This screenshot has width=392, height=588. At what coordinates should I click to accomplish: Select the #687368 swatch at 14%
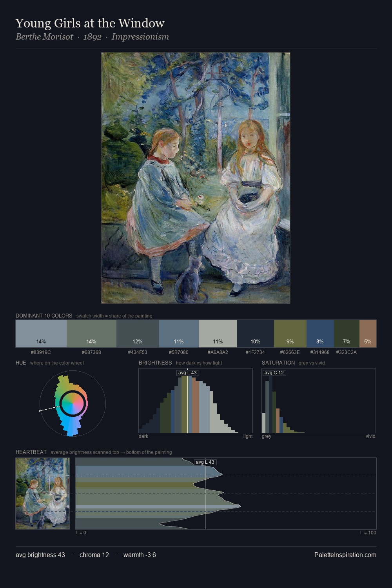click(x=91, y=334)
